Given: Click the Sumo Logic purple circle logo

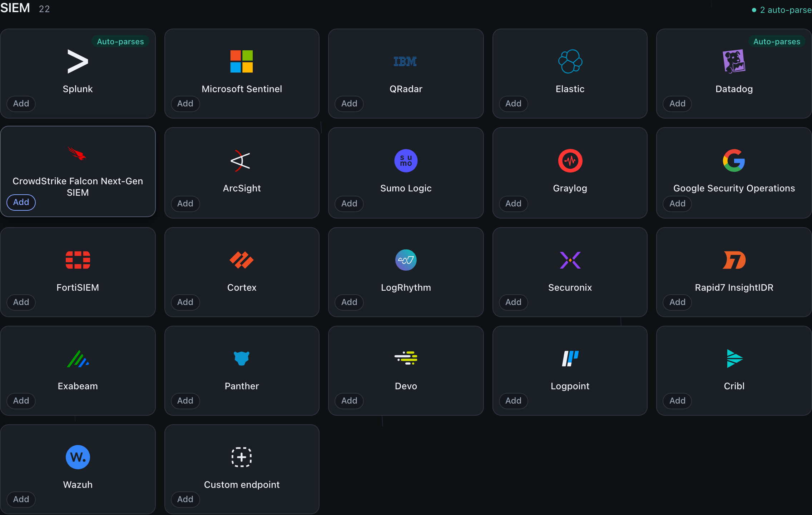Looking at the screenshot, I should point(406,161).
